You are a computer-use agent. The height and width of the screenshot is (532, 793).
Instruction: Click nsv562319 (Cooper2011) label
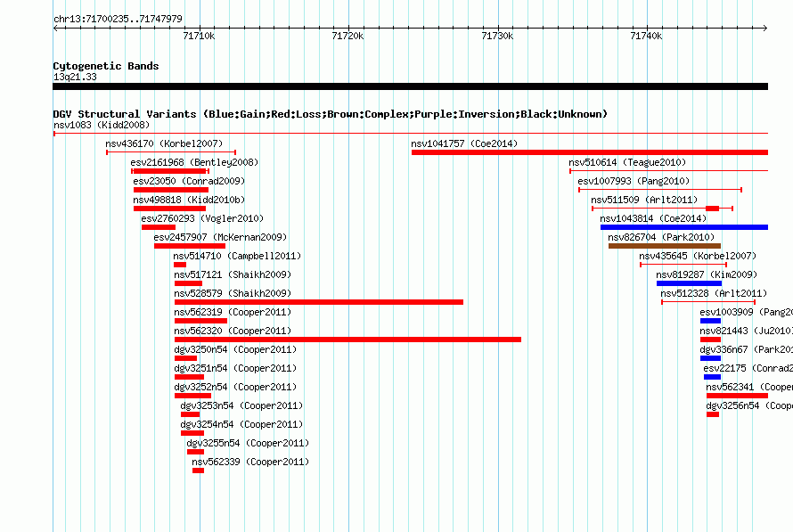pyautogui.click(x=233, y=312)
